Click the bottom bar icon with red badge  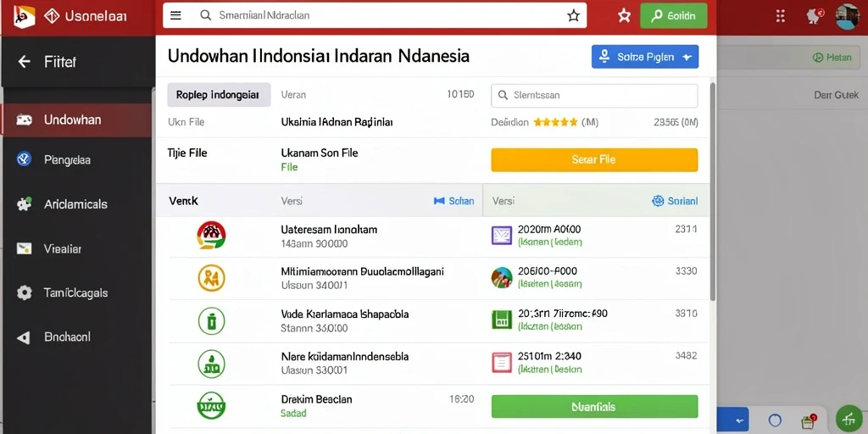(x=809, y=420)
